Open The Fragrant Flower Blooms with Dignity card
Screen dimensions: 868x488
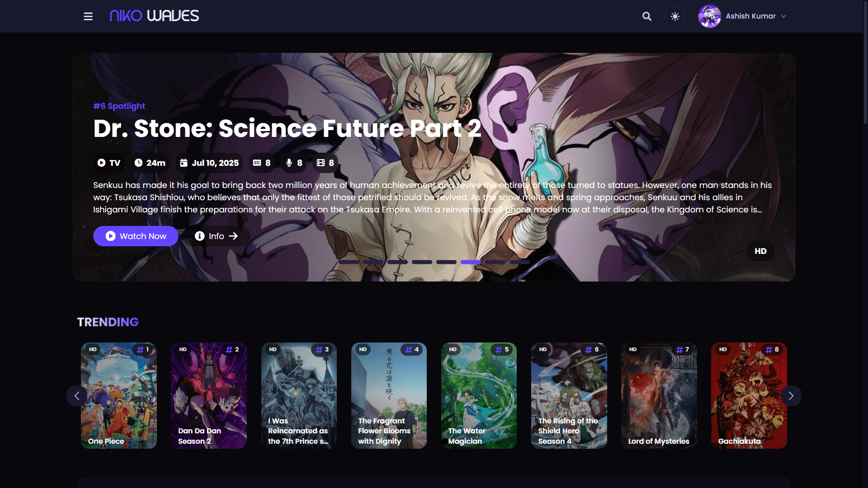[x=389, y=395]
